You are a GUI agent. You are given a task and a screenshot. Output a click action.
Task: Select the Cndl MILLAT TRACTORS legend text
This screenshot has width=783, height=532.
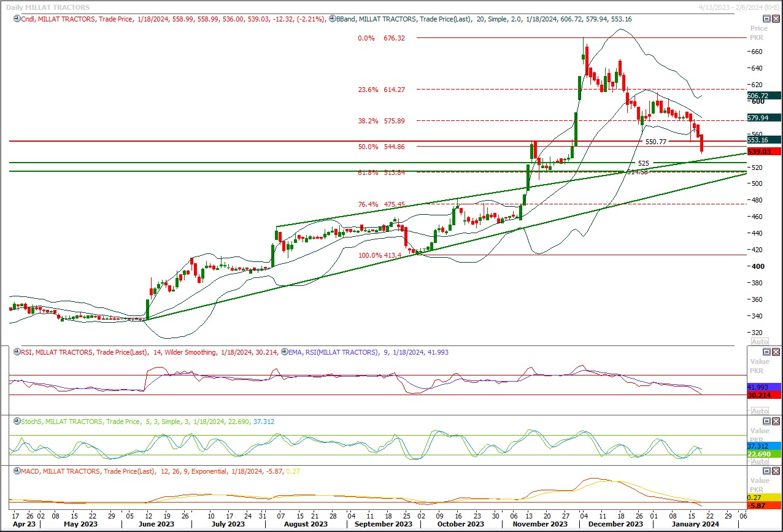pyautogui.click(x=174, y=19)
